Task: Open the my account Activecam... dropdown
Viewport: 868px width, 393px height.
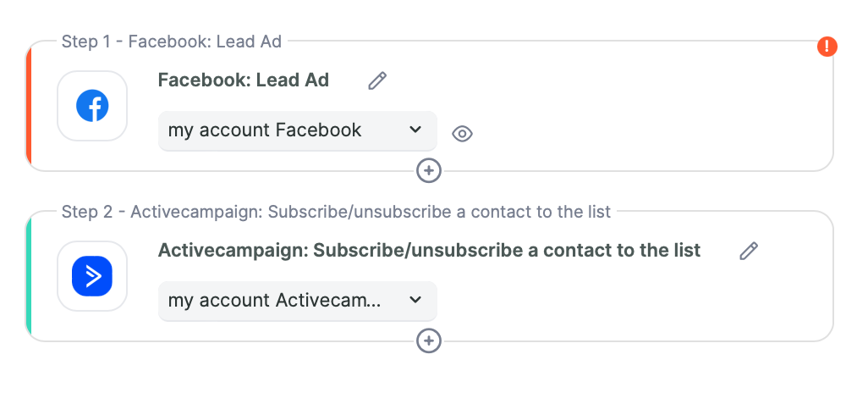Action: pyautogui.click(x=298, y=301)
